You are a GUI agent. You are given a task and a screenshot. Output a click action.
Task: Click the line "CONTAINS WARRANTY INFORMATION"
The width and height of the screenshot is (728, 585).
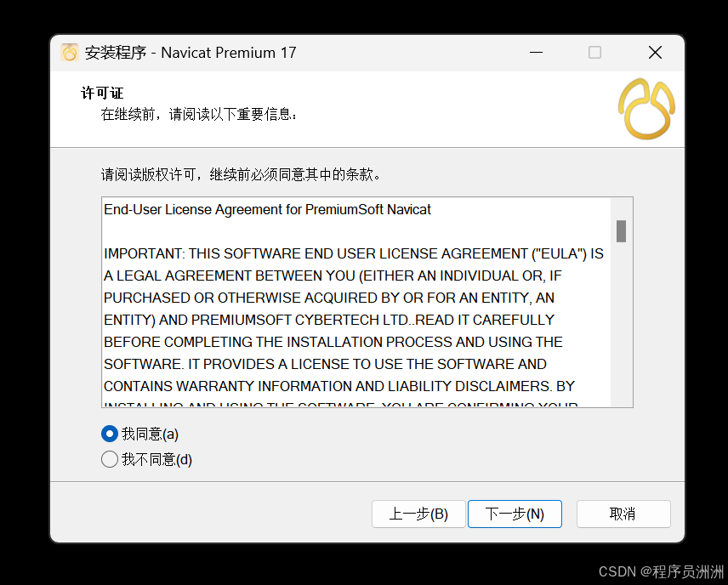339,386
